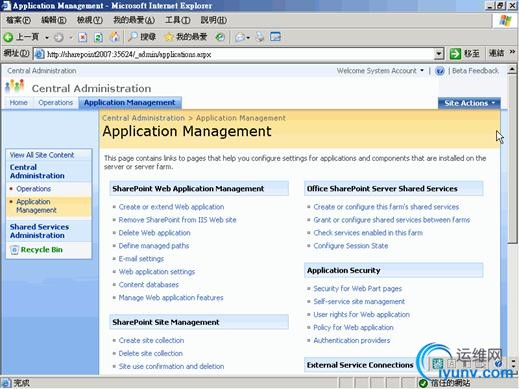Open the 說明(H) Help menu
The height and width of the screenshot is (389, 519).
tap(214, 20)
